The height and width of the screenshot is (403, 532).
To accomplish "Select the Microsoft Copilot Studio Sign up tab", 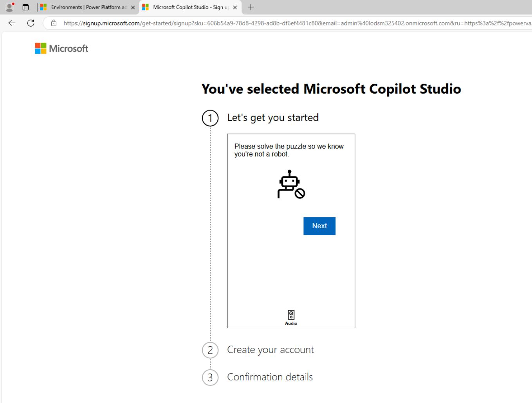I will point(190,7).
